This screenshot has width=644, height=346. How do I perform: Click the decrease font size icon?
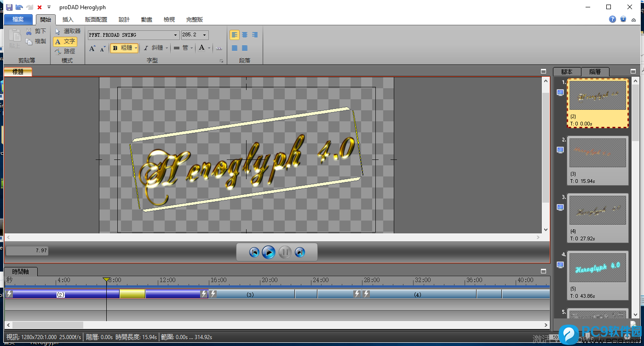click(103, 48)
